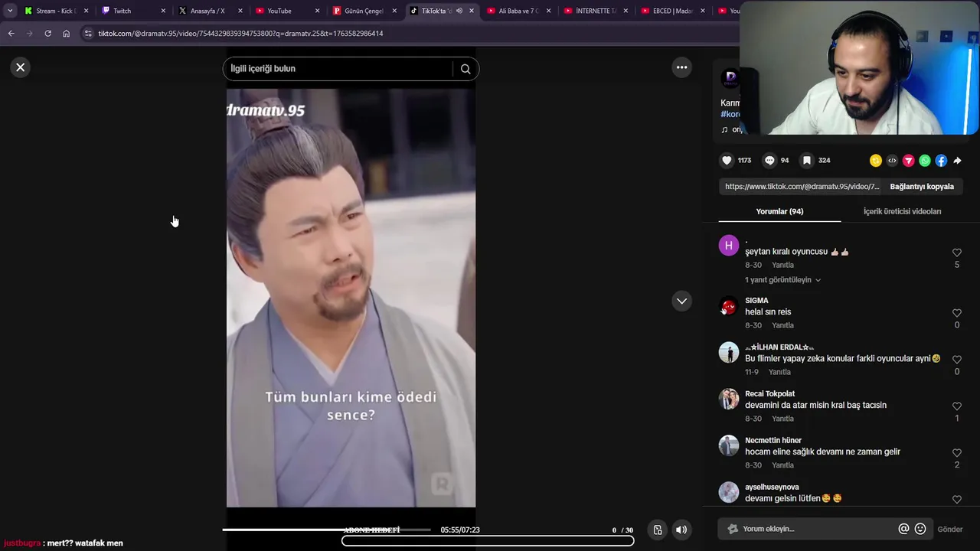
Task: Click the search magnifier icon
Action: tap(465, 69)
